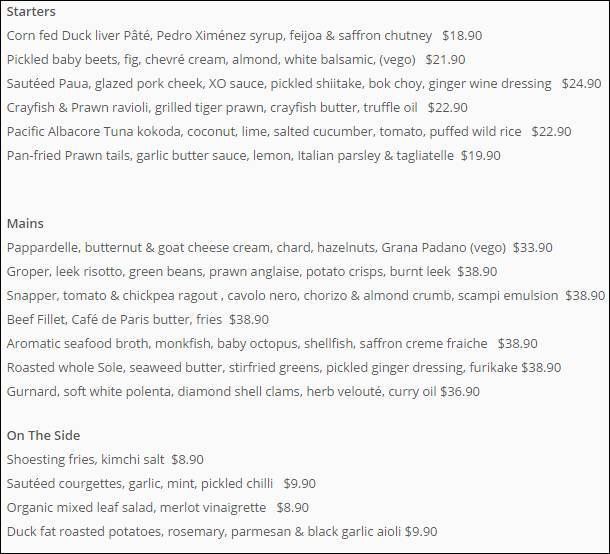Image resolution: width=610 pixels, height=554 pixels.
Task: Click the On The Side heading
Action: (x=44, y=436)
